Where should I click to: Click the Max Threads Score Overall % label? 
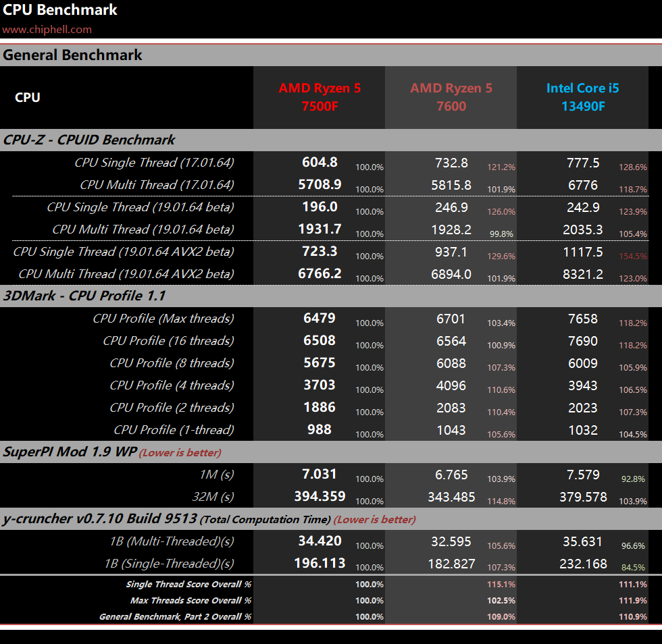point(190,601)
